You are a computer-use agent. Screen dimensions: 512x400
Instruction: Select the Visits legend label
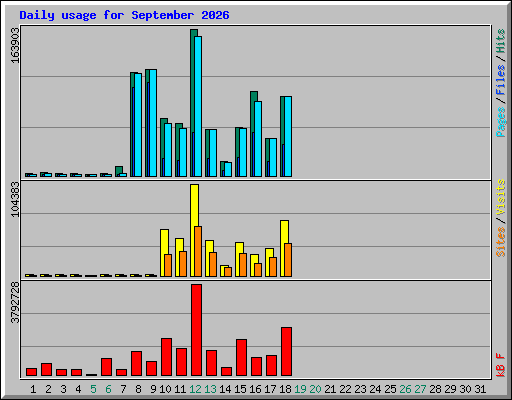coord(501,198)
